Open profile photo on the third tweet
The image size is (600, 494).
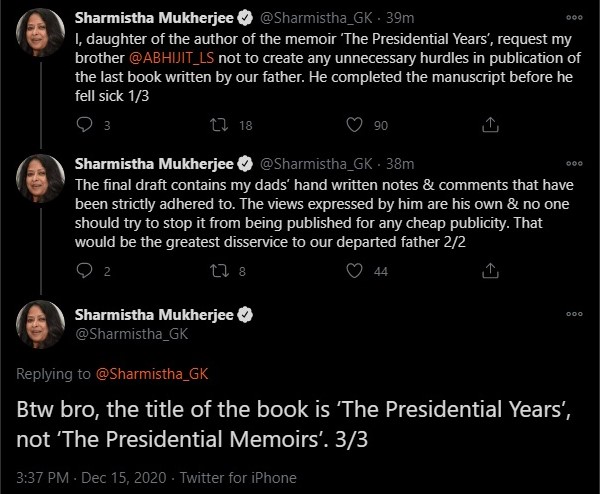coord(41,324)
